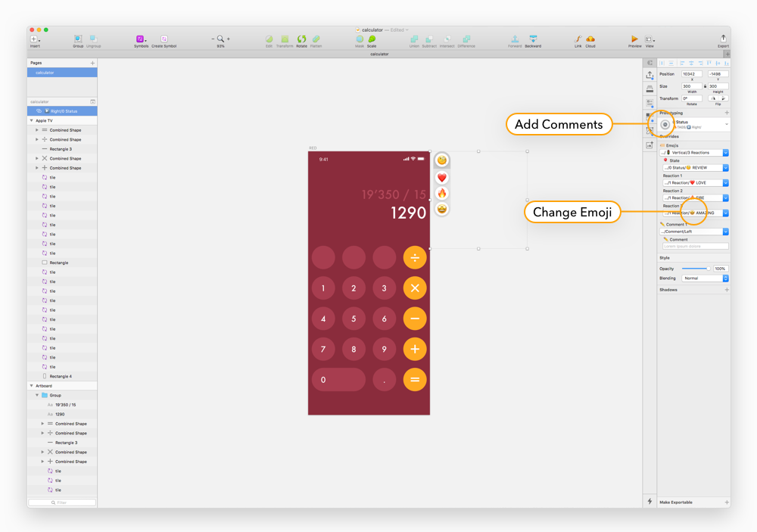The width and height of the screenshot is (757, 532).
Task: Select the 1290 text layer
Action: pos(62,414)
